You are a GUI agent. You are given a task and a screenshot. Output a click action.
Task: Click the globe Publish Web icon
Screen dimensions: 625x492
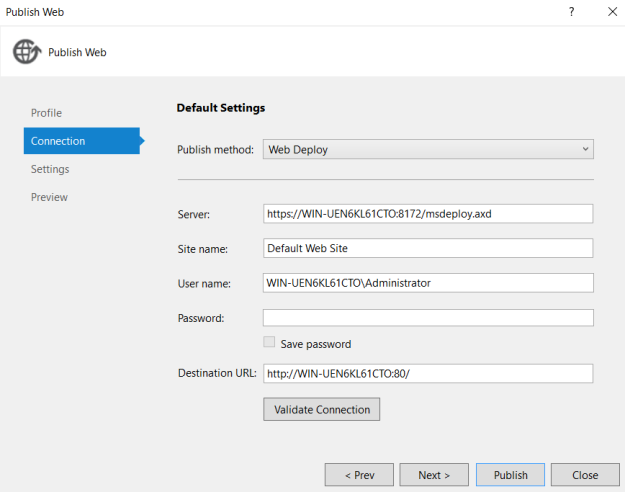[27, 52]
